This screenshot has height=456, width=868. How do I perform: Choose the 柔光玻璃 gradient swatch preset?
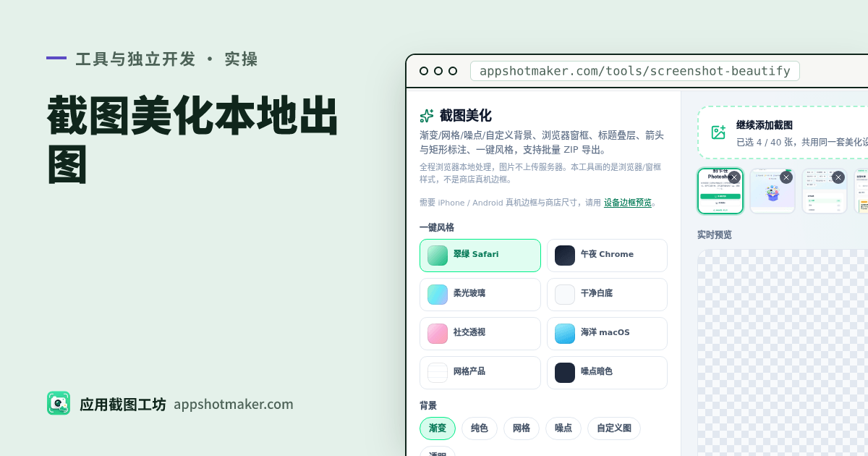coord(438,295)
